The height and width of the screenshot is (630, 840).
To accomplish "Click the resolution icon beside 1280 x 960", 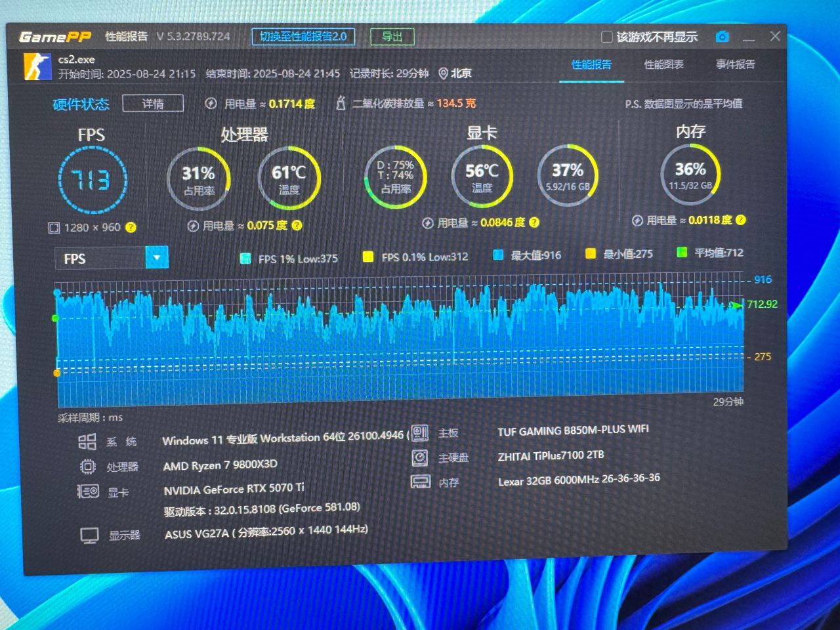I will pos(54,228).
